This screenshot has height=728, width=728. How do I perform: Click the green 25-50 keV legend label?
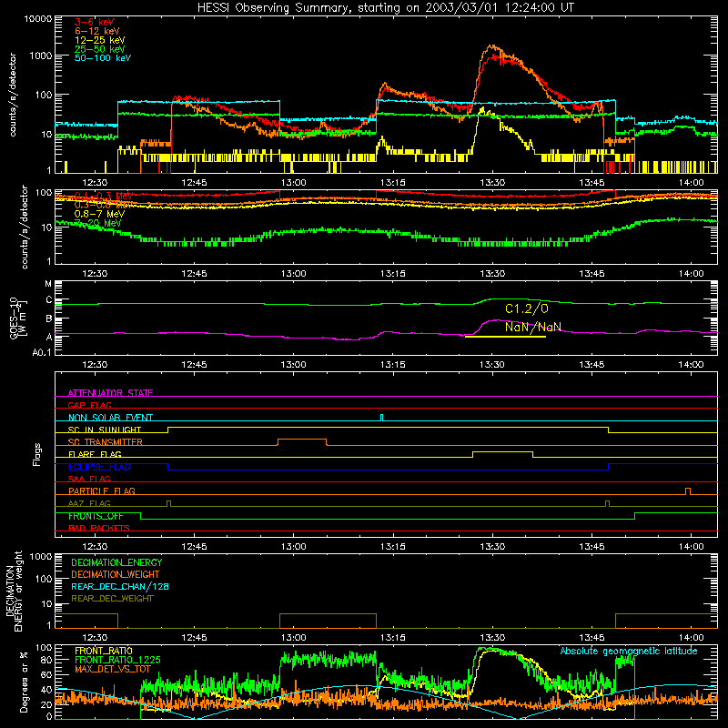point(100,49)
